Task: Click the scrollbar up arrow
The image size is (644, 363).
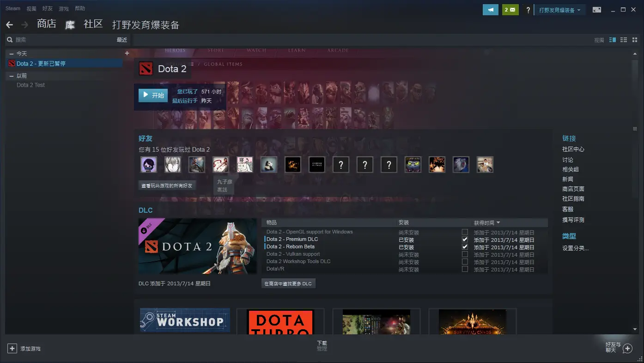Action: pyautogui.click(x=635, y=54)
